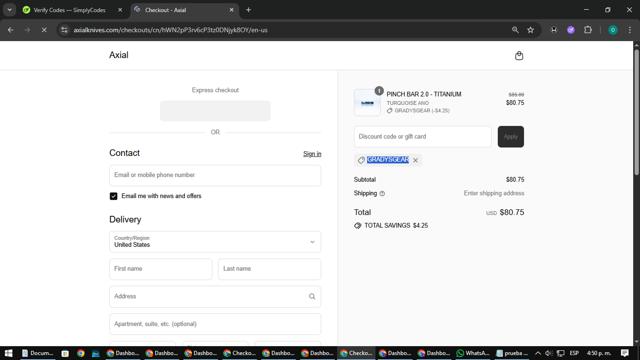Focus the Apartment, suite, etc. field

(215, 324)
